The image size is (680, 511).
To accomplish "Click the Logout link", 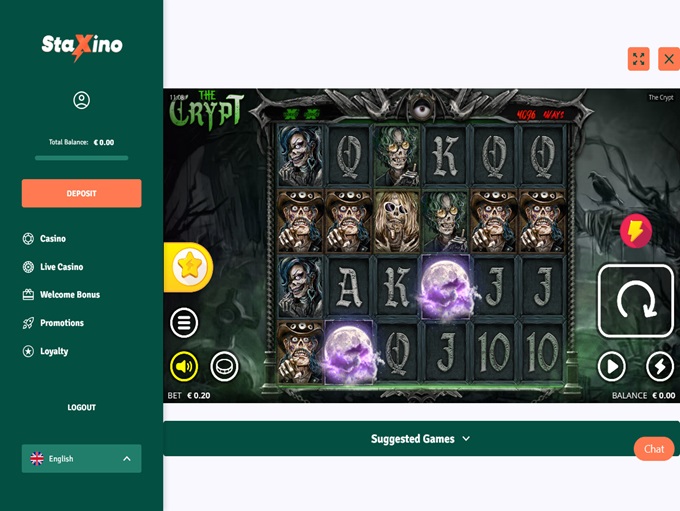I will [x=82, y=407].
